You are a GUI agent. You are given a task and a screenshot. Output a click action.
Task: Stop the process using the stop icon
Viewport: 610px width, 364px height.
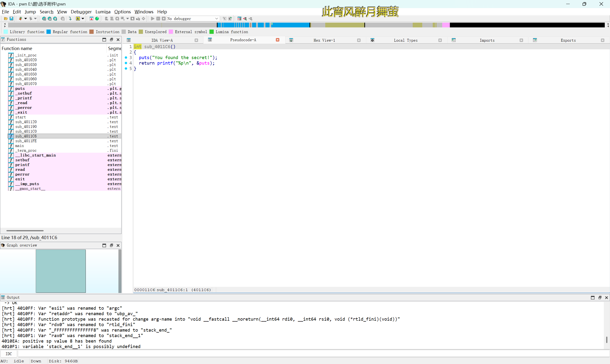point(164,18)
